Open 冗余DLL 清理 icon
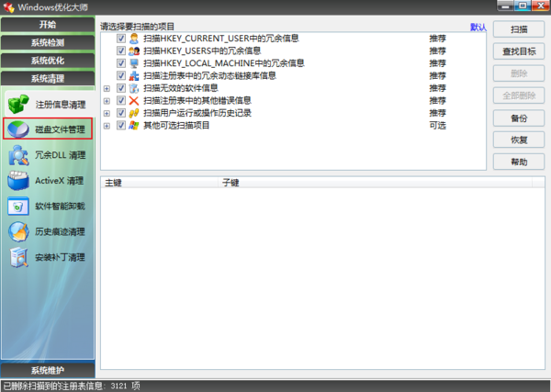Viewport: 551px width, 392px height. click(x=18, y=155)
